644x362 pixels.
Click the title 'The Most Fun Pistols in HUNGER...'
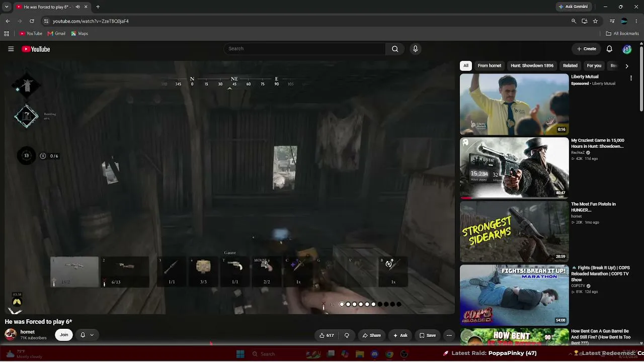[593, 207]
